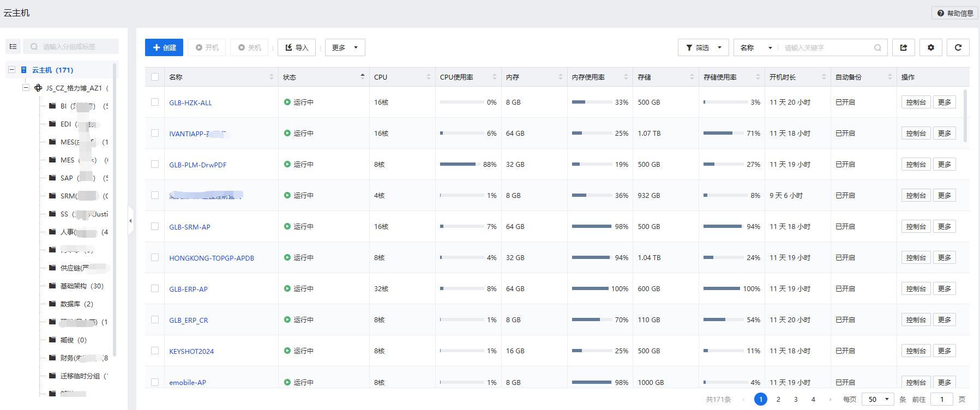Image resolution: width=980 pixels, height=410 pixels.
Task: Go to page 2 of the list
Action: [778, 399]
